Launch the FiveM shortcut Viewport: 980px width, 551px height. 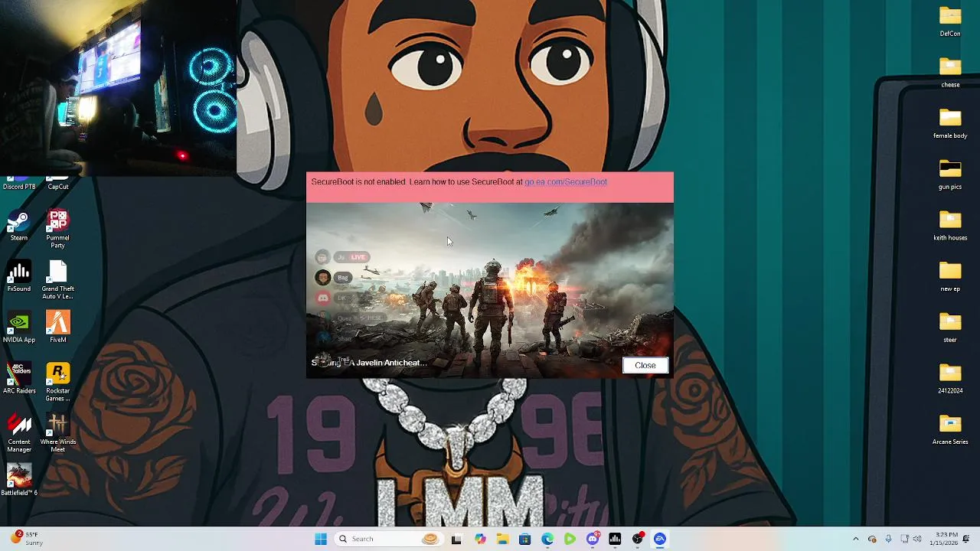[58, 328]
